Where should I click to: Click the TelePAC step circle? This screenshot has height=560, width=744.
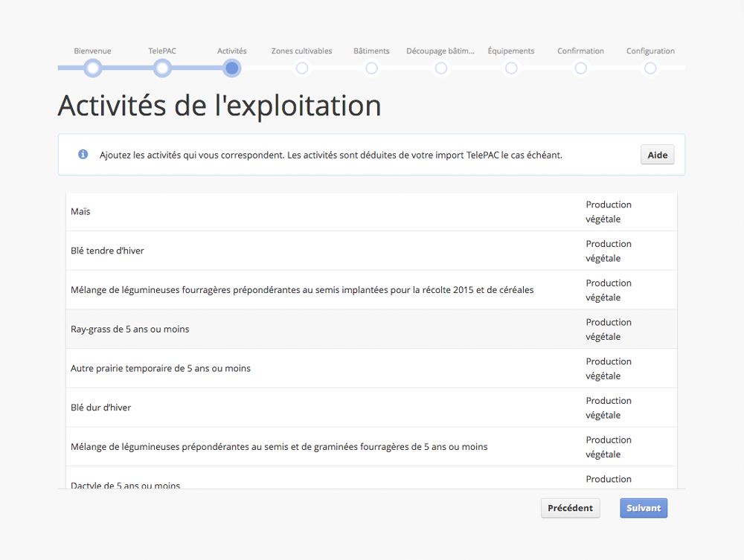click(162, 68)
